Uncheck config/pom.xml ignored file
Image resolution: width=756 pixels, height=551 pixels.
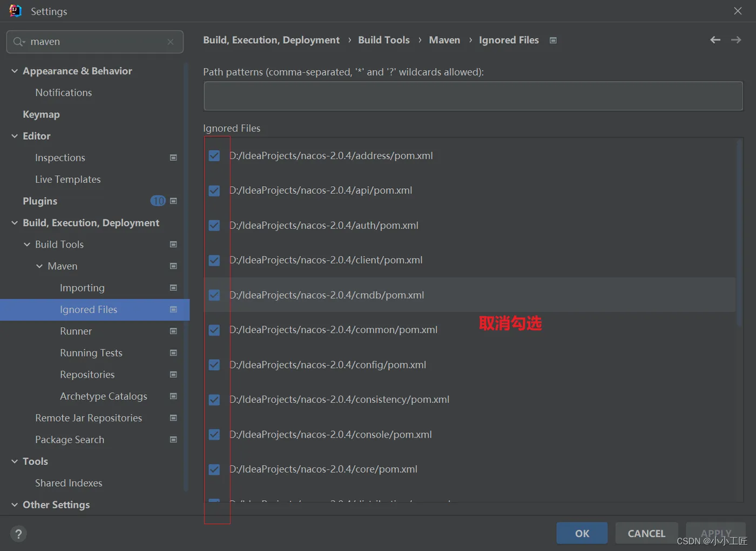(214, 365)
